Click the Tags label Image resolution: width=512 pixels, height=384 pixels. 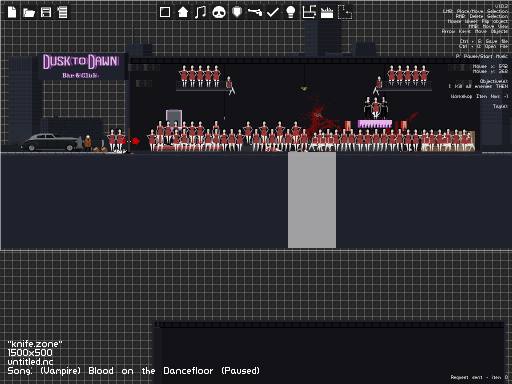coord(500,106)
